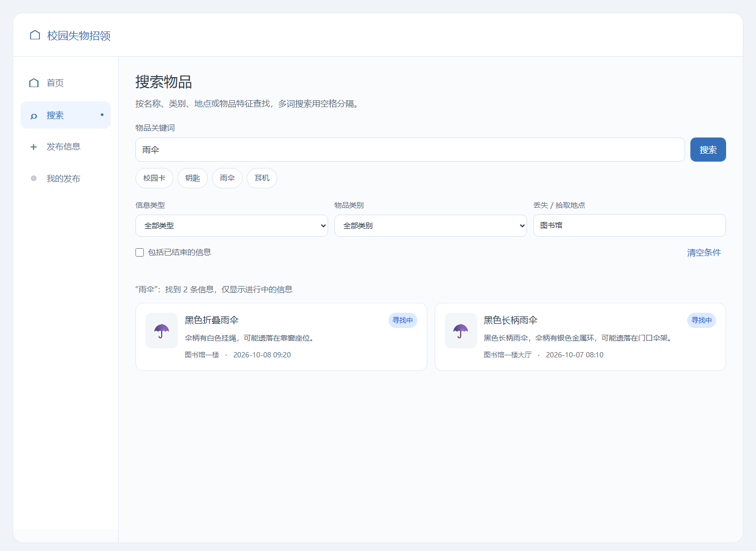The height and width of the screenshot is (551, 756).
Task: Tick the 包括已结束的信息 checkbox
Action: [x=140, y=252]
